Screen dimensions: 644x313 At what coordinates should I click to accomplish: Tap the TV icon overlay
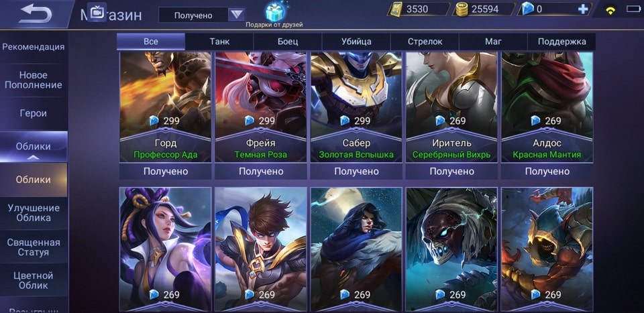[97, 13]
